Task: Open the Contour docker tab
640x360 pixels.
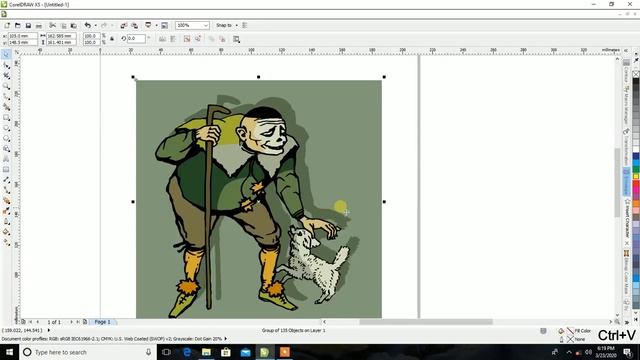Action: (626, 72)
